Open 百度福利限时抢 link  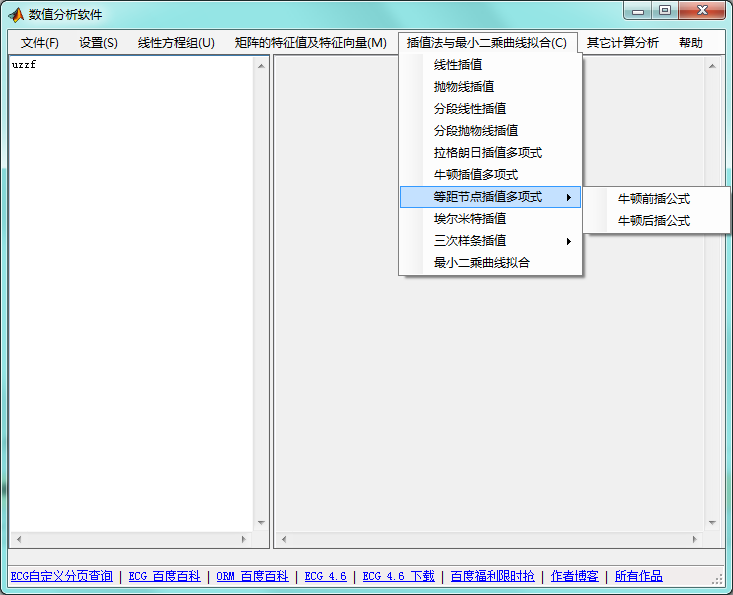pyautogui.click(x=493, y=576)
